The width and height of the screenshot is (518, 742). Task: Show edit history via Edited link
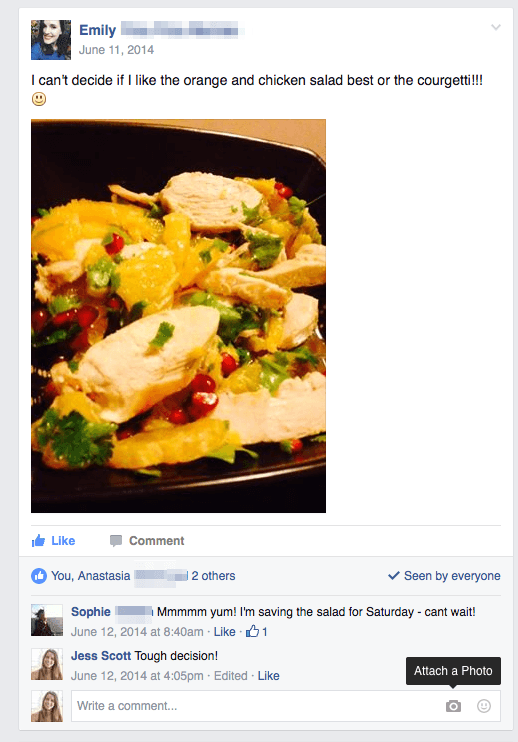(230, 676)
